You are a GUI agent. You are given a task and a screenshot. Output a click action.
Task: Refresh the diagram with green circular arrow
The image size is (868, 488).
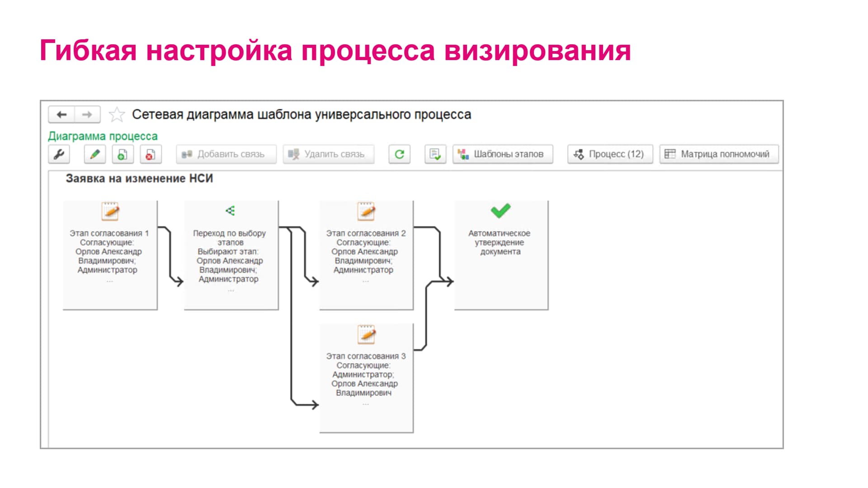(399, 155)
